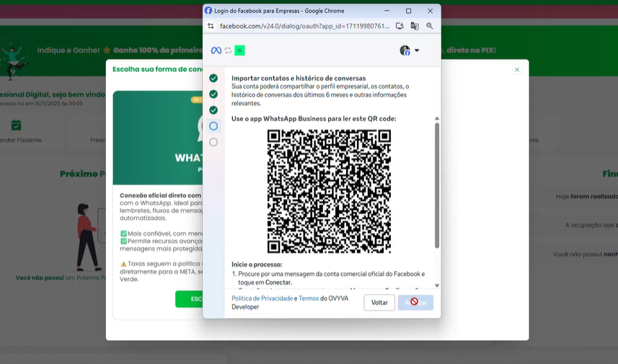The image size is (618, 364).
Task: Click the Meta logo icon
Action: 216,50
